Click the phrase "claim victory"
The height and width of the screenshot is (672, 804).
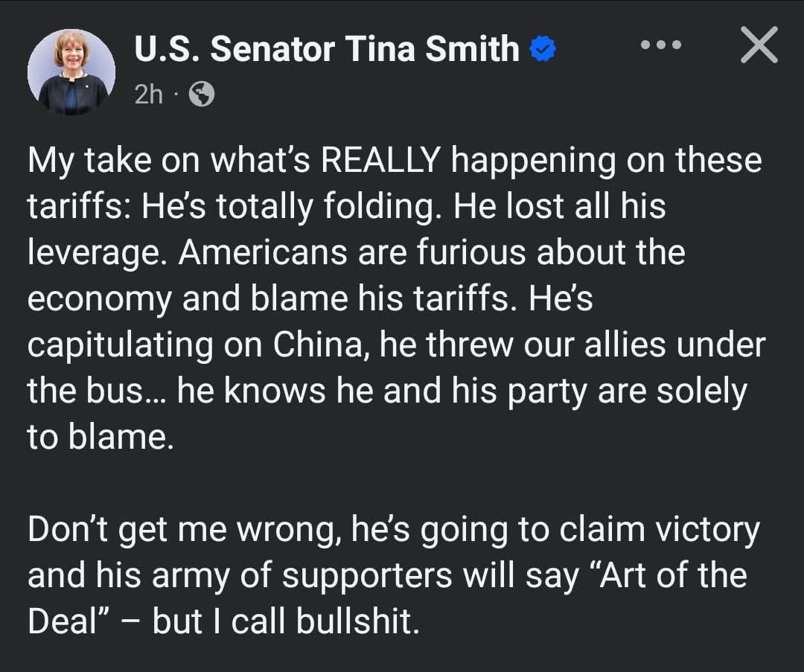[660, 530]
